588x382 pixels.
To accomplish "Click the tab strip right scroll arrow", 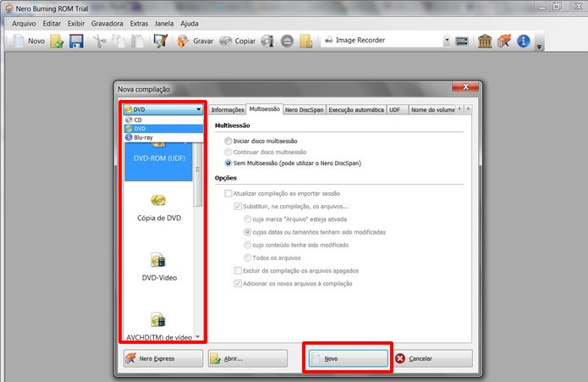I will pyautogui.click(x=468, y=109).
